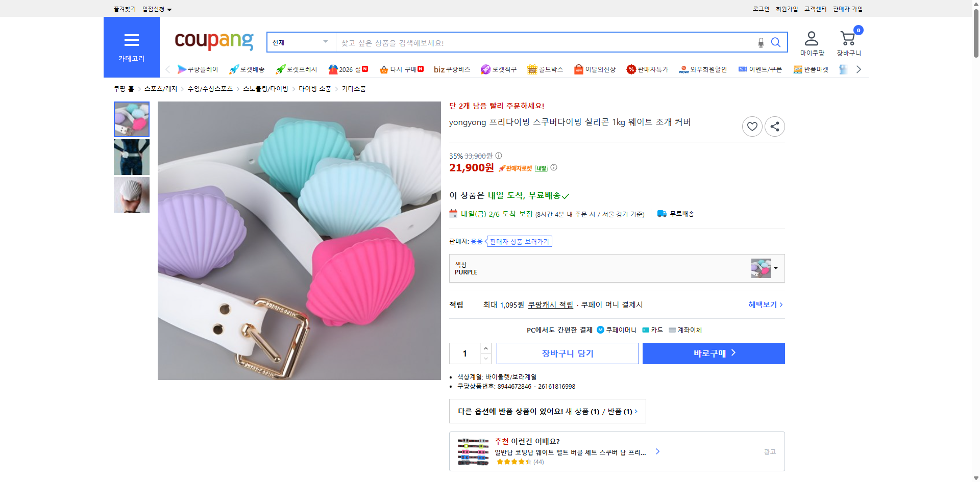Screen dimensions: 980x482
Task: Click the 마이쿠팡 profile icon
Action: [x=811, y=37]
